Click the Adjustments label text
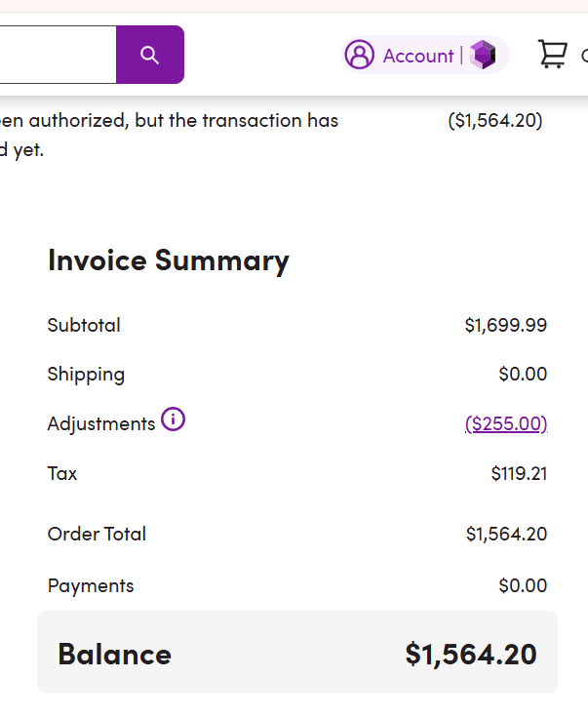 click(100, 423)
